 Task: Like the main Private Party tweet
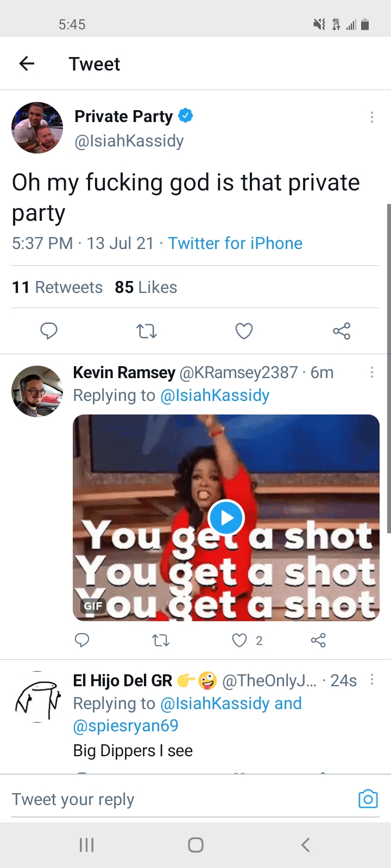244,330
